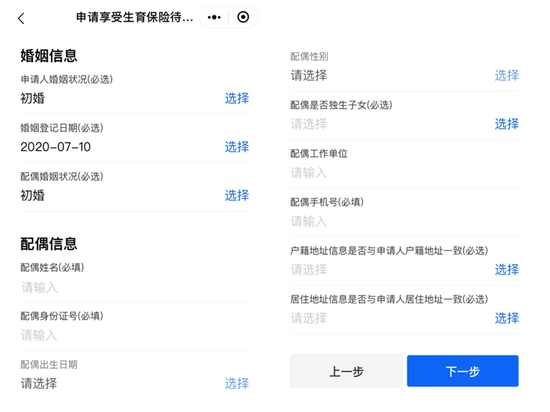Choose 申请人婚姻状况 via its 选择 link
The height and width of the screenshot is (412, 550).
click(237, 98)
